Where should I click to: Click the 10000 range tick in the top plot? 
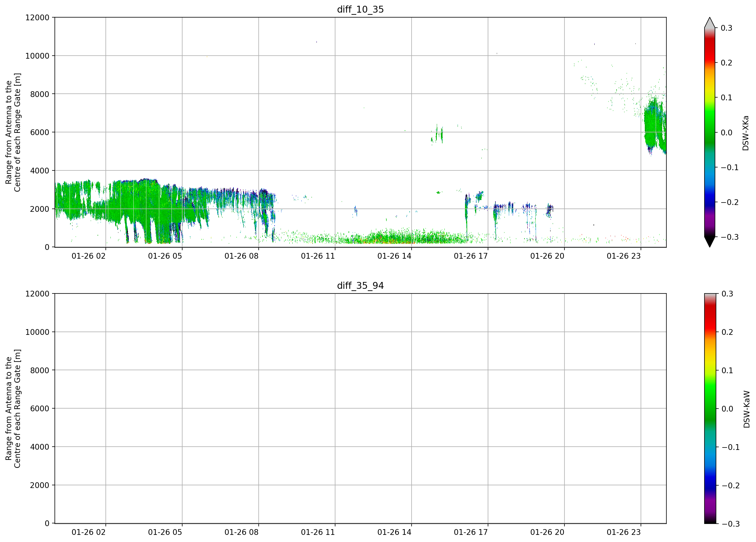pos(37,56)
